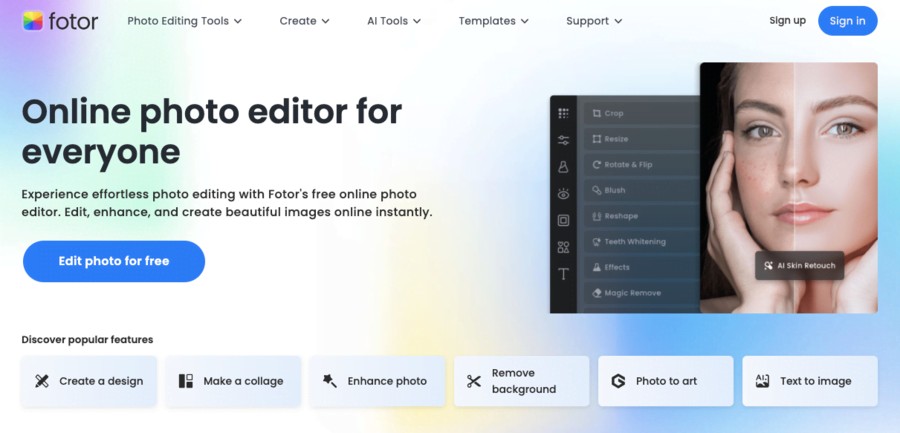Open the Make a collage feature card
The width and height of the screenshot is (900, 433).
(233, 381)
